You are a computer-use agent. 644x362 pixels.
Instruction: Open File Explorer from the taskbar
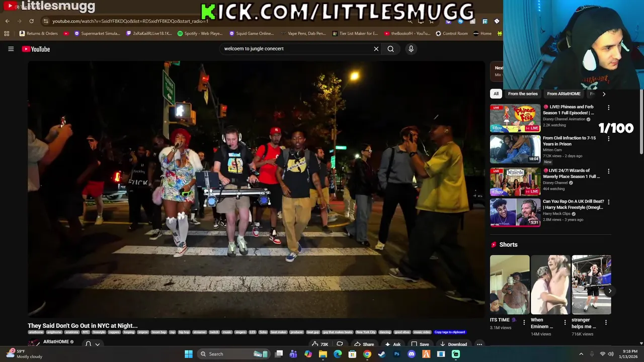pyautogui.click(x=323, y=354)
